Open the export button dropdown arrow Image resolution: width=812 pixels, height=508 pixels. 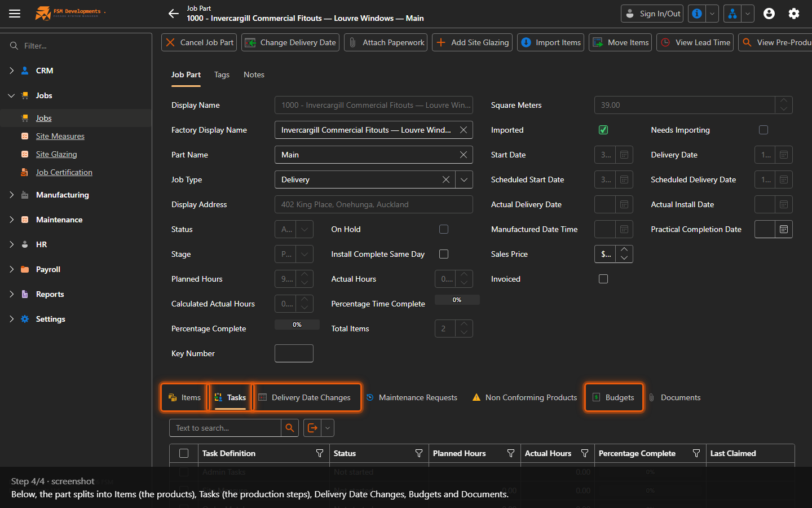[x=328, y=428]
